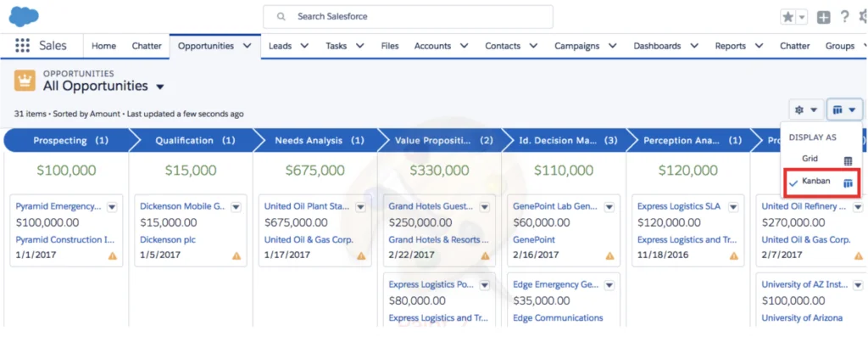Click warning icon on GenePoint Lab card
The image size is (868, 342).
609,256
